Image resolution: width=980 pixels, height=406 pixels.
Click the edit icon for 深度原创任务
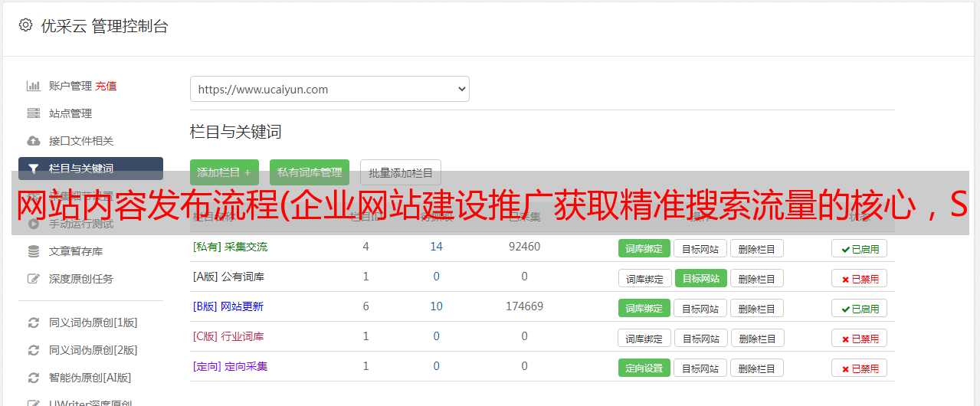click(x=34, y=279)
